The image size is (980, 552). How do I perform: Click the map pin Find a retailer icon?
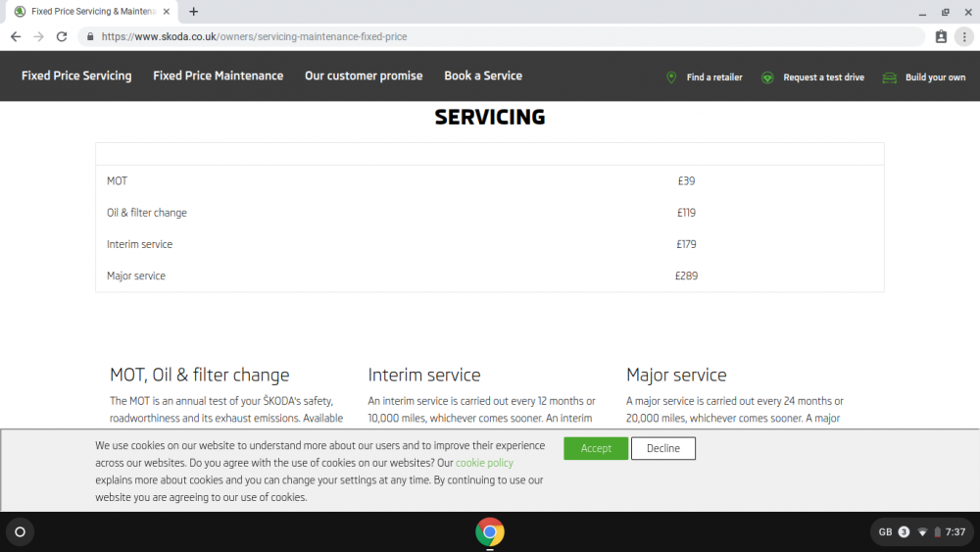click(x=671, y=77)
